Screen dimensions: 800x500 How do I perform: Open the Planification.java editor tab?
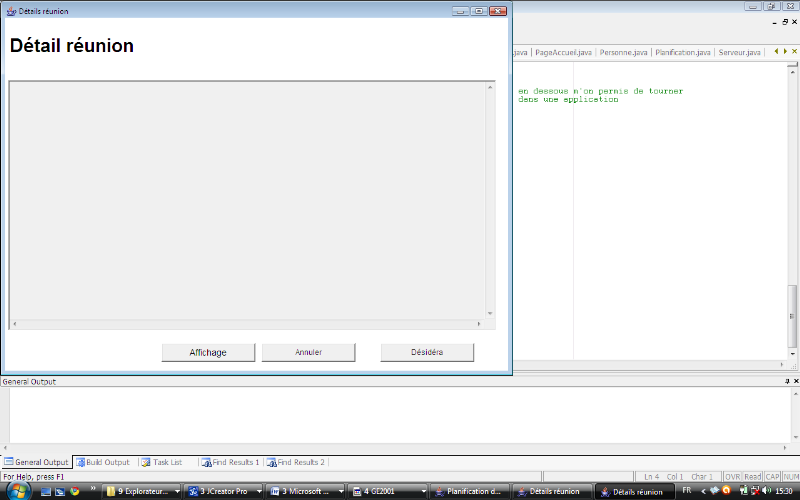click(x=683, y=52)
